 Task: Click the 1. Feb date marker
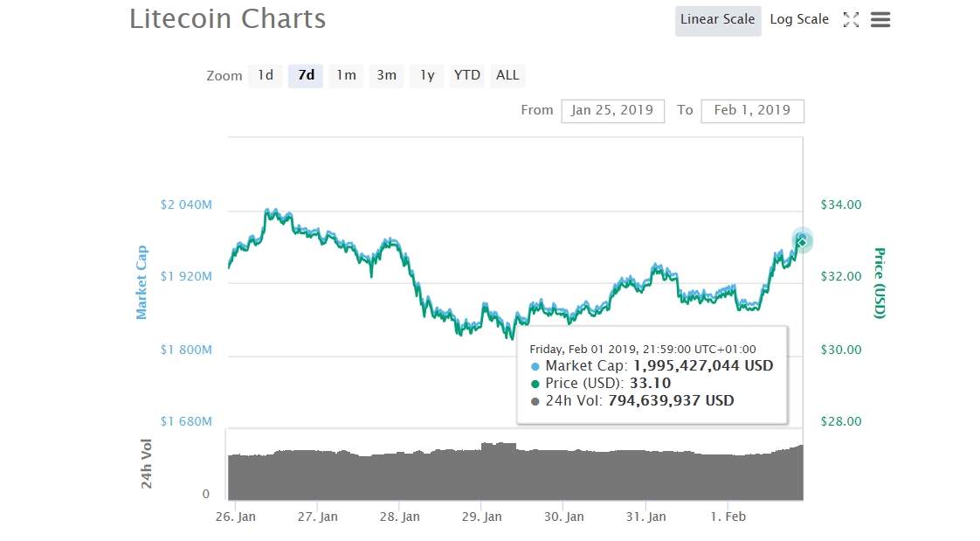pos(728,517)
